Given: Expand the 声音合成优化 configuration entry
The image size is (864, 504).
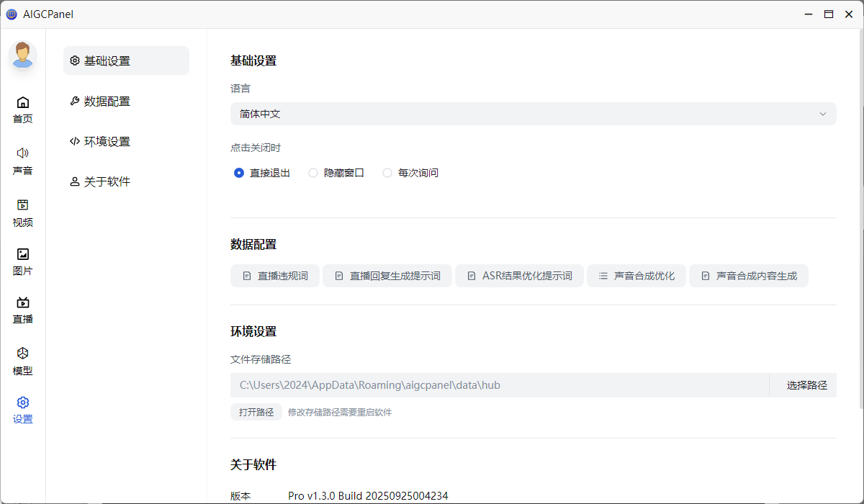Looking at the screenshot, I should coord(636,275).
